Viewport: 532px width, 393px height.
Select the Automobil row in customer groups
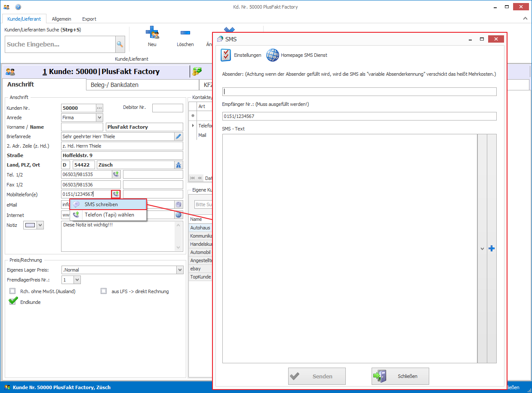coord(200,252)
